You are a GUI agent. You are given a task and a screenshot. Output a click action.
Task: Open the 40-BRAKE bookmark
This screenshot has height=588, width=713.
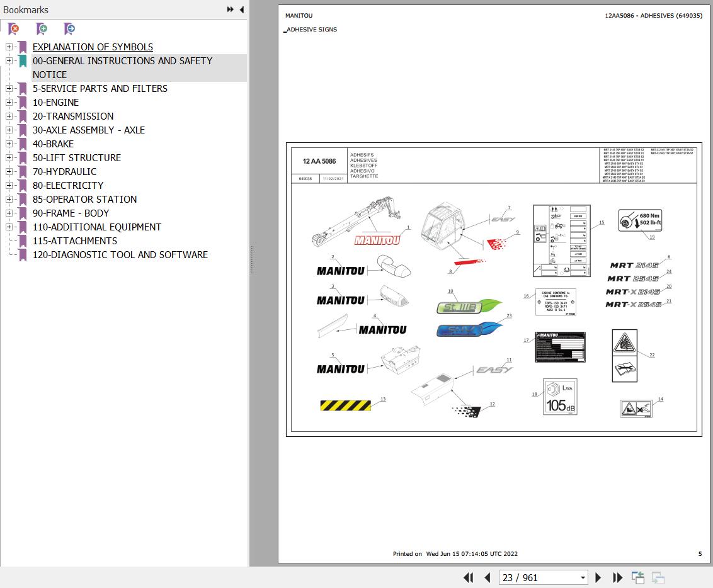pos(53,144)
